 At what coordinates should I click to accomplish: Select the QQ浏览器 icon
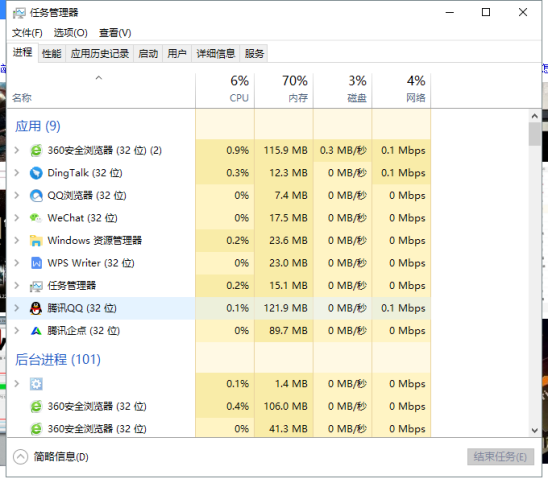pos(36,196)
